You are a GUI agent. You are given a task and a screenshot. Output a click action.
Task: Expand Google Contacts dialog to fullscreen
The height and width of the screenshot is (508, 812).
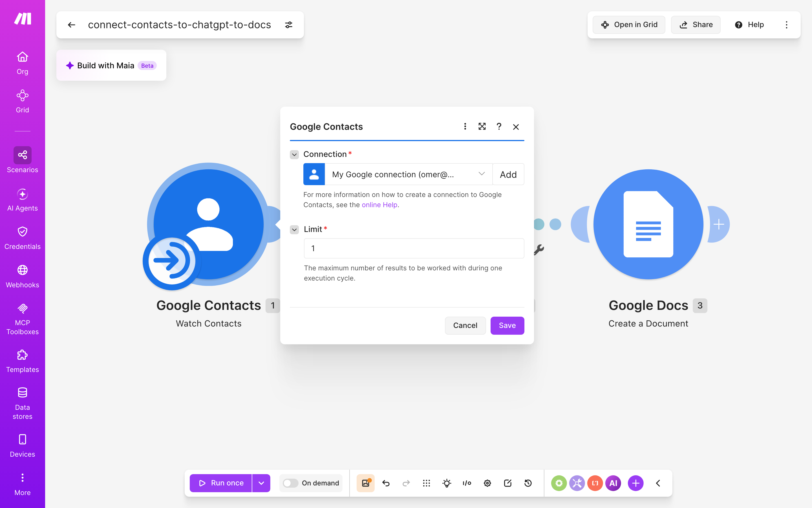tap(482, 126)
